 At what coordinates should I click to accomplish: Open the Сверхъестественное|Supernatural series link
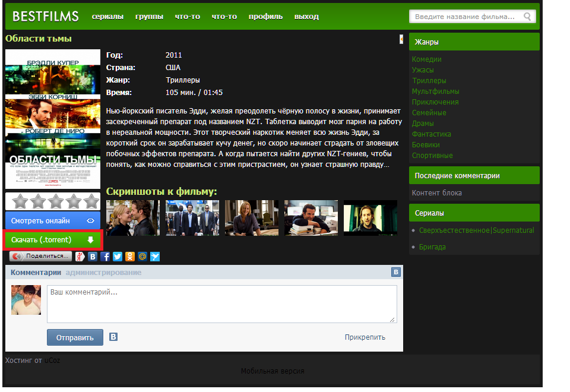point(477,230)
